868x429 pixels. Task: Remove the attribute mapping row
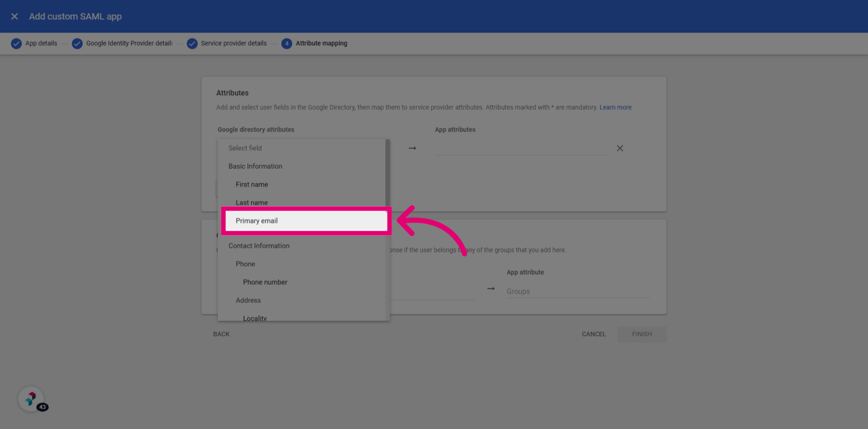tap(620, 148)
